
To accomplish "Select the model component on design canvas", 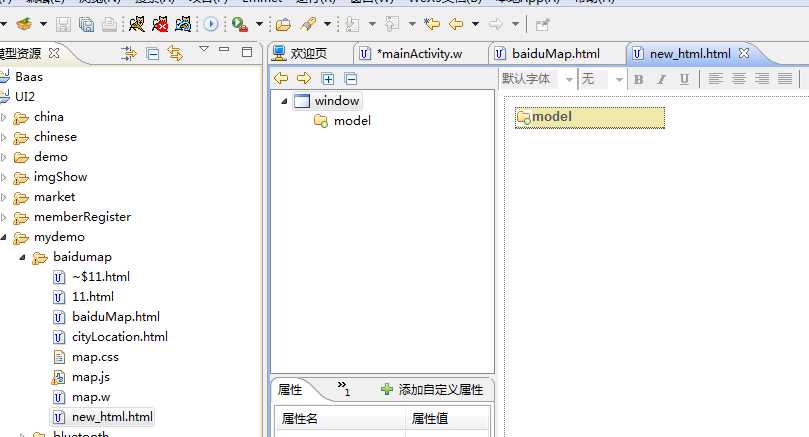I will pos(590,118).
